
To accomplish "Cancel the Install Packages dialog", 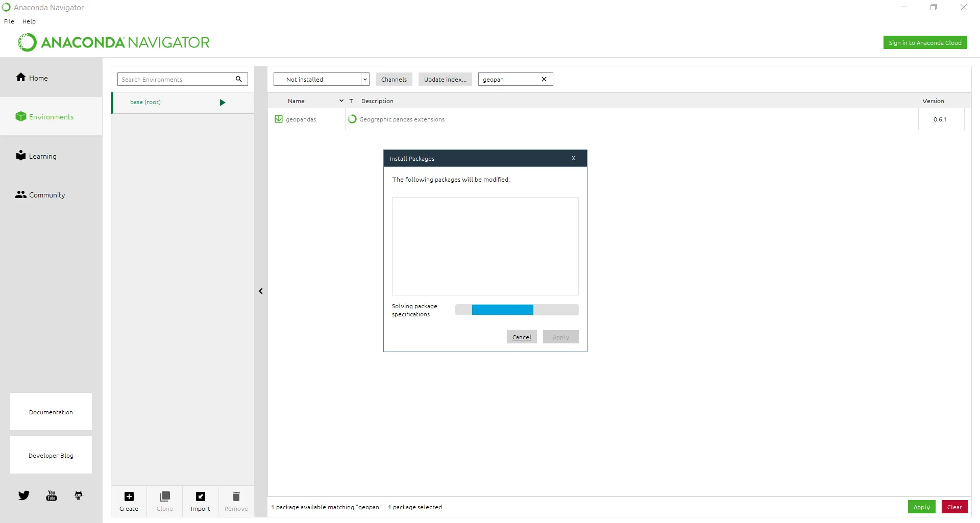I will (522, 337).
